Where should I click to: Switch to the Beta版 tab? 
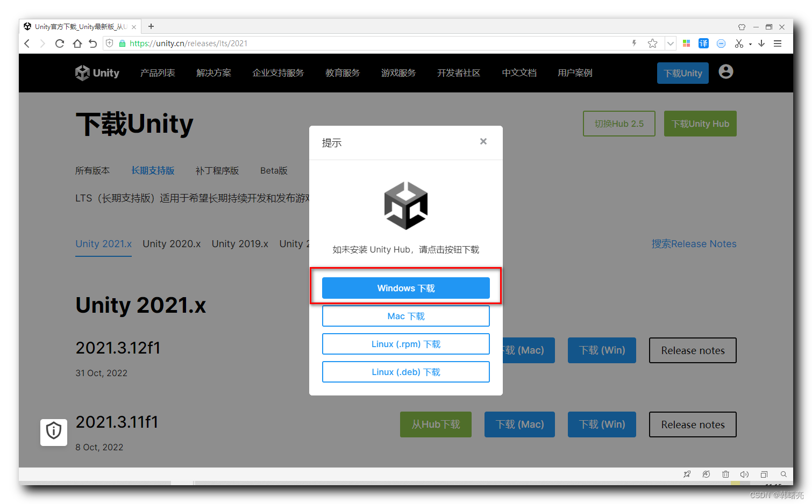[274, 170]
